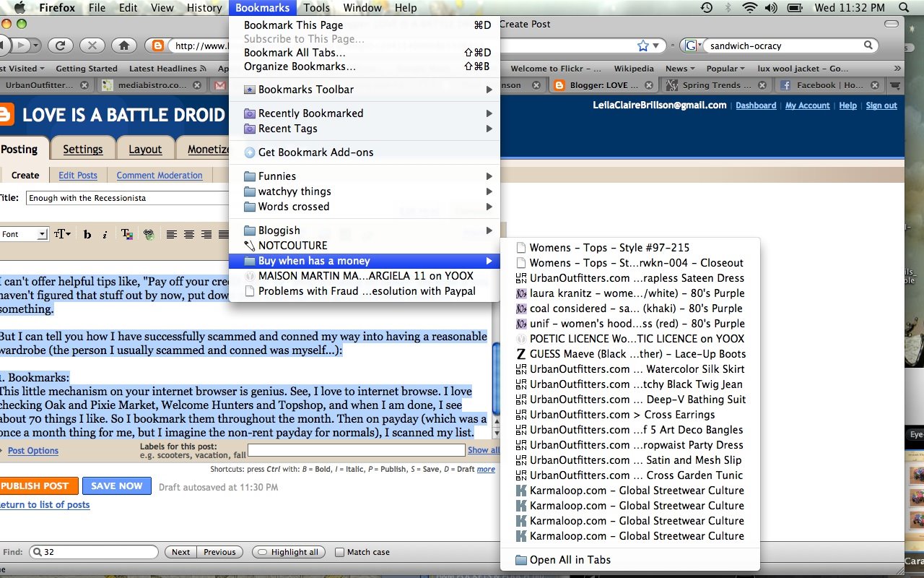Open the text size dropdown in editor
This screenshot has width=924, height=578.
[x=63, y=234]
